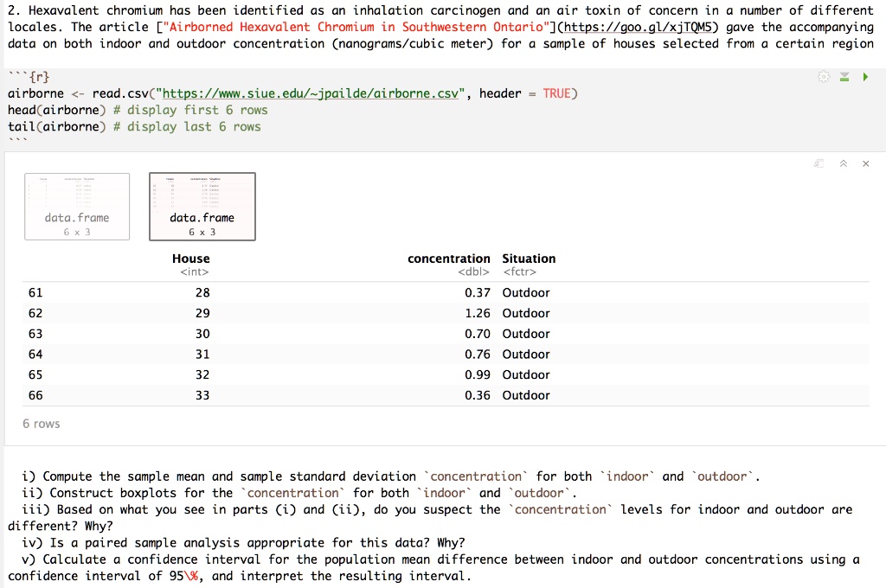Click the <dbl> type label
The width and height of the screenshot is (886, 588).
[473, 272]
